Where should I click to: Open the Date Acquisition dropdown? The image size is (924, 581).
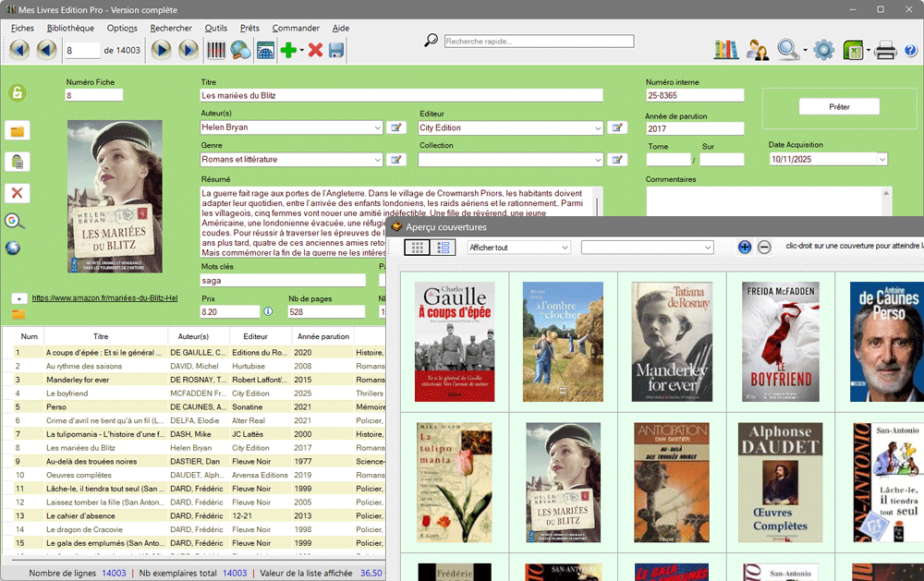pos(881,160)
